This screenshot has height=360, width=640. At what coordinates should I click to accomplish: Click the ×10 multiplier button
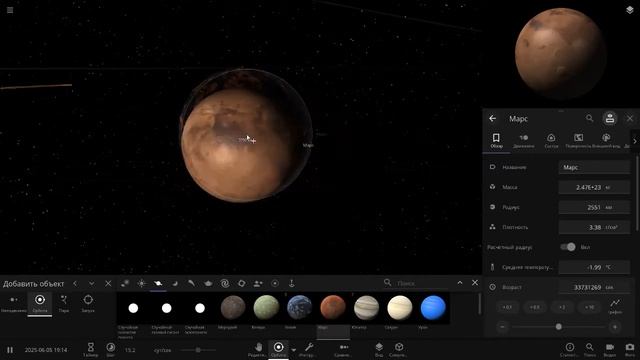point(589,307)
